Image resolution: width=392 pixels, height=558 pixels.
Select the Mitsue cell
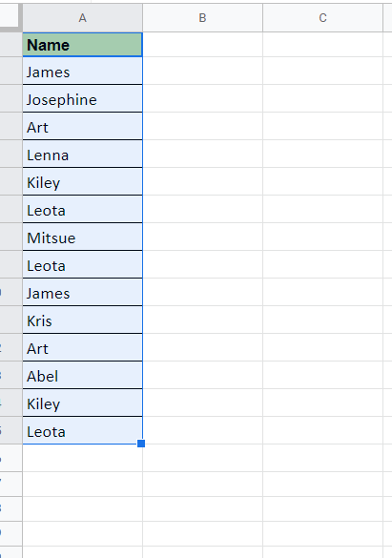(83, 237)
